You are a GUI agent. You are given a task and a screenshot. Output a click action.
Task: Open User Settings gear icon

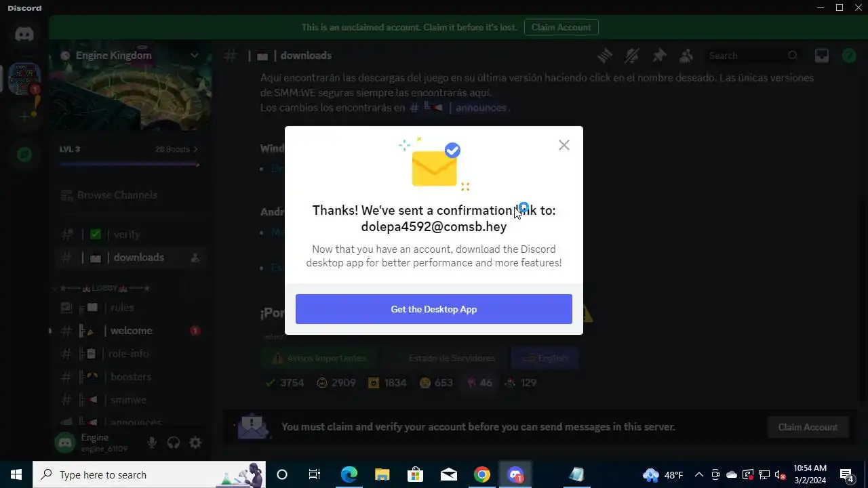[x=195, y=443]
